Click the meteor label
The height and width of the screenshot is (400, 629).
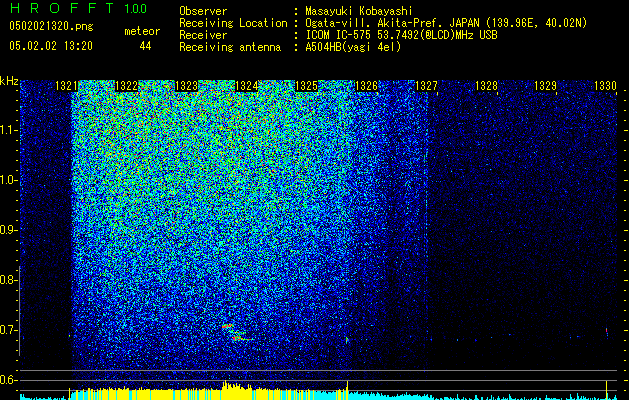pyautogui.click(x=142, y=31)
